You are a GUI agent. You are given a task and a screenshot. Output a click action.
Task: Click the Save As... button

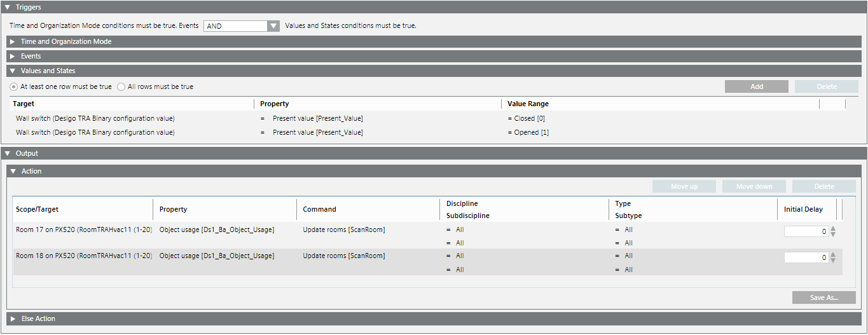(823, 297)
